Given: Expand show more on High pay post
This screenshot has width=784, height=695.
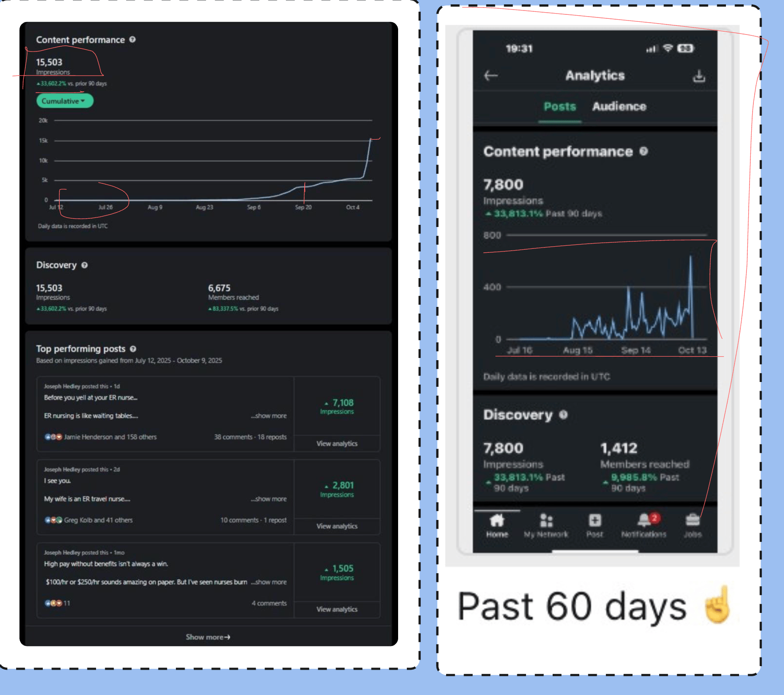Looking at the screenshot, I should click(269, 582).
